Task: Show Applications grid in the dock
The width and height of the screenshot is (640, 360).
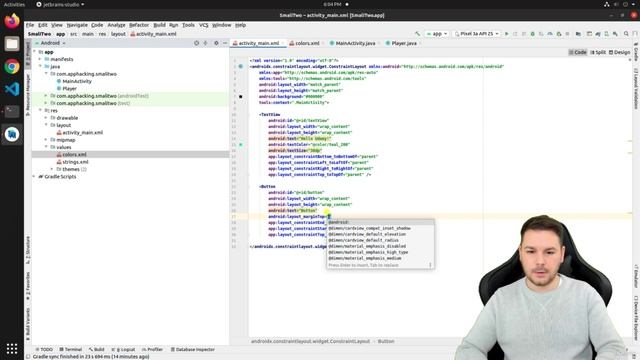Action: (x=12, y=348)
